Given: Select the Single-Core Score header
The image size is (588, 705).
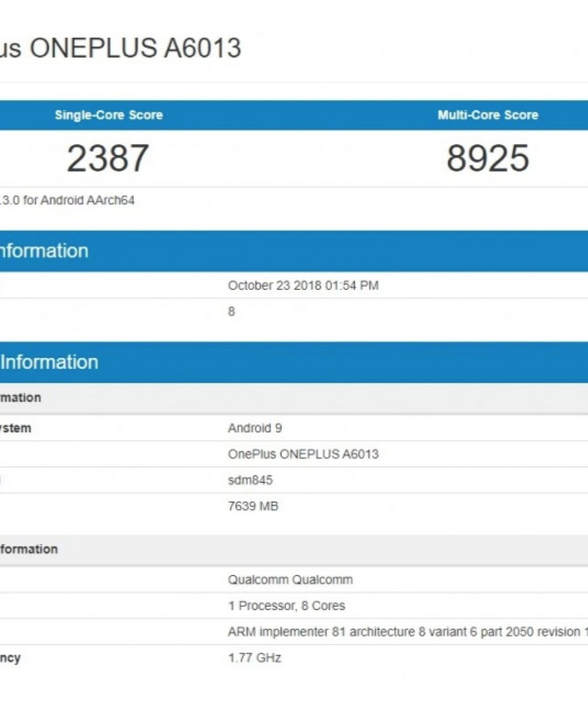Looking at the screenshot, I should pyautogui.click(x=108, y=115).
